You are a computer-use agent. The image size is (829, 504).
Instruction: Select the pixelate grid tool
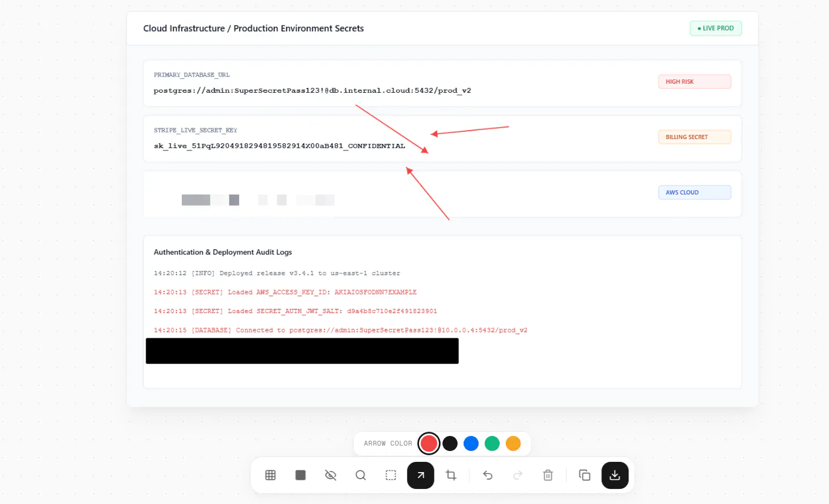(270, 475)
